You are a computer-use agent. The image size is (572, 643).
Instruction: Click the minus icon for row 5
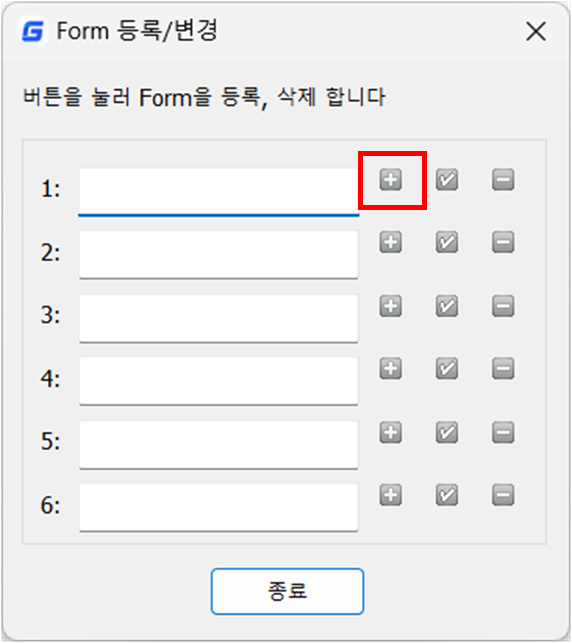[503, 432]
